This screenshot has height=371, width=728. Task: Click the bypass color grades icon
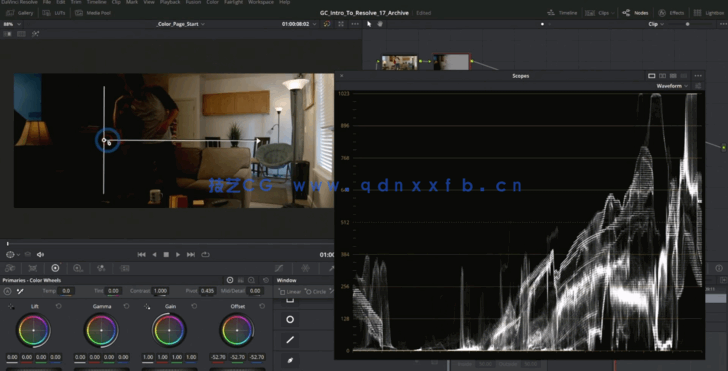click(x=327, y=24)
